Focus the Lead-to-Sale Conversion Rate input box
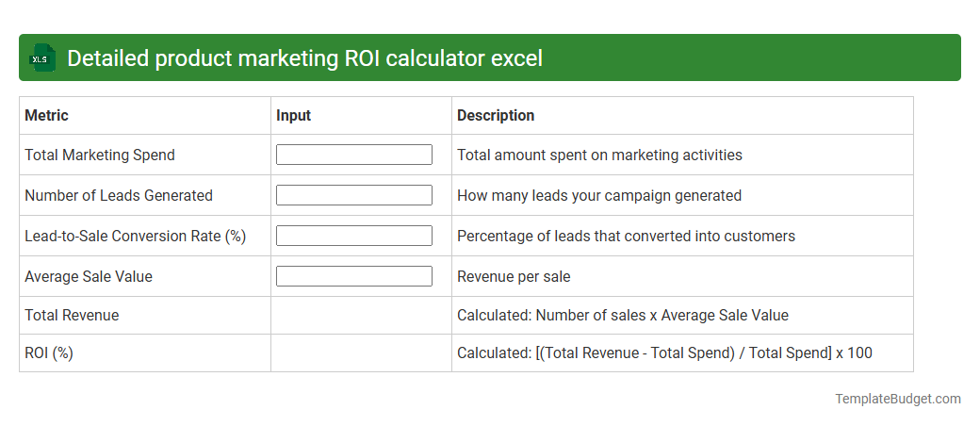 [x=353, y=236]
